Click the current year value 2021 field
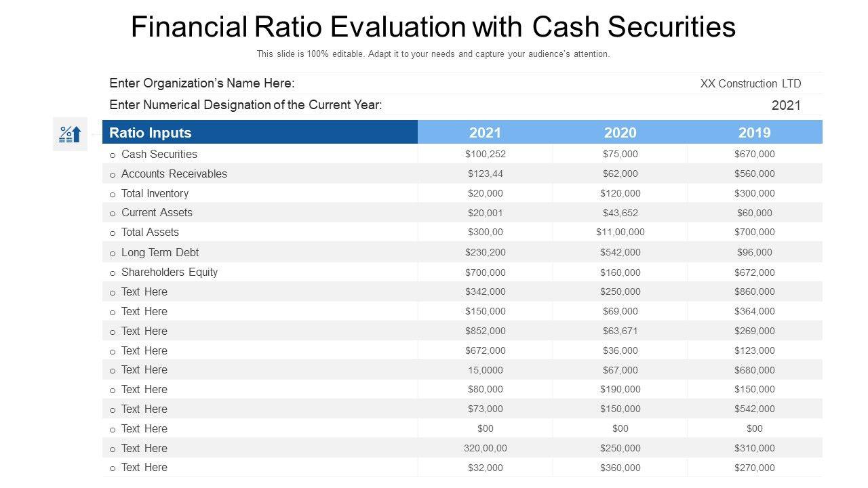The image size is (868, 488). [786, 105]
